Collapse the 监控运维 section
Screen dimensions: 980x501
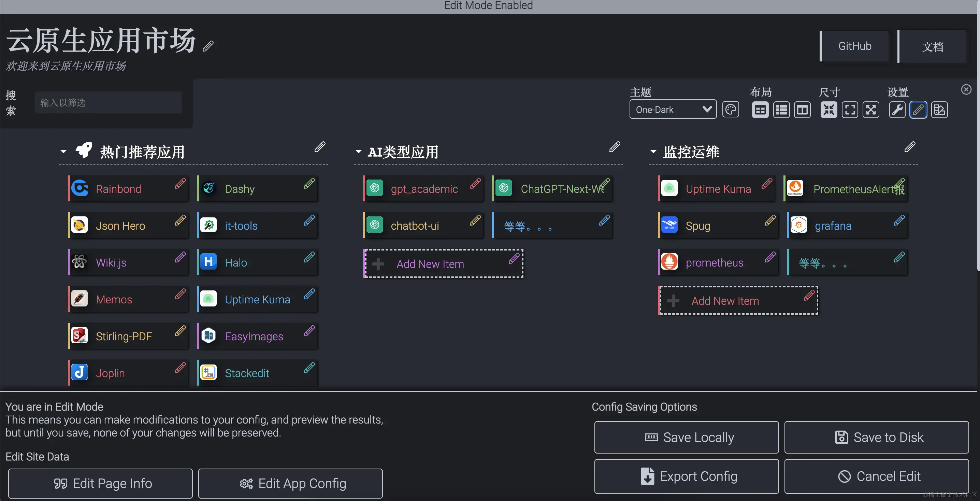653,152
